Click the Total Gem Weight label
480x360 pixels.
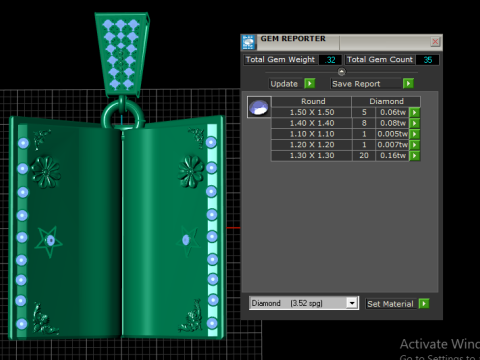coord(280,60)
